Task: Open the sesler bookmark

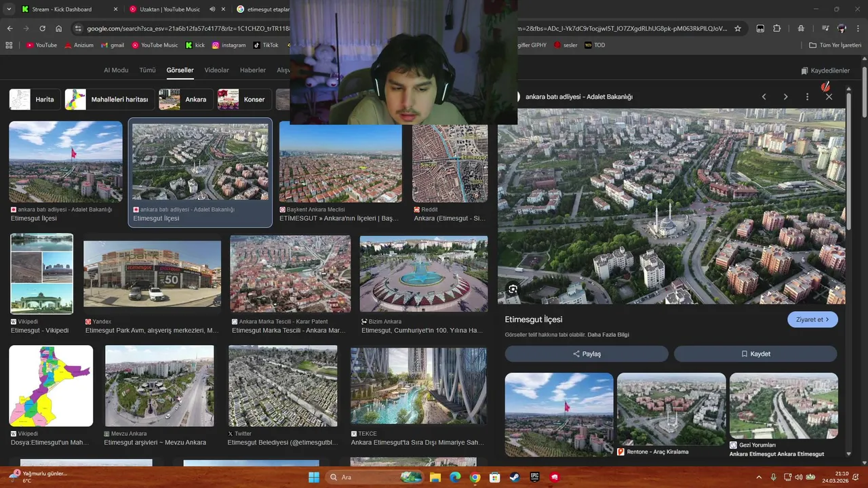Action: [566, 45]
